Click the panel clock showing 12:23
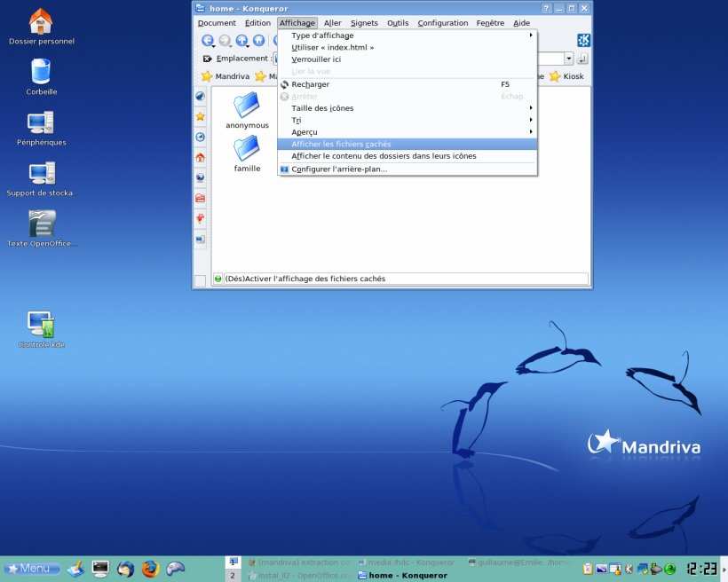Image resolution: width=728 pixels, height=582 pixels. [x=702, y=569]
